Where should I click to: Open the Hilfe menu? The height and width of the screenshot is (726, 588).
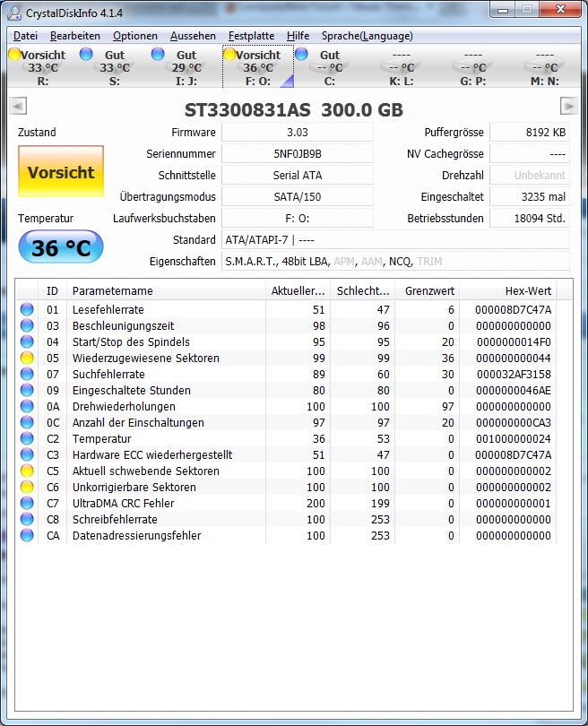click(x=298, y=36)
